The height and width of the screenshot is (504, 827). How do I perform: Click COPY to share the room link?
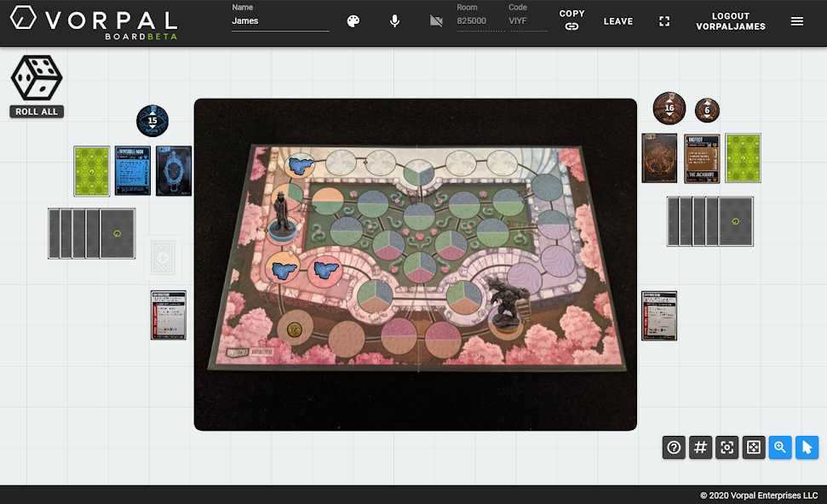[x=571, y=20]
